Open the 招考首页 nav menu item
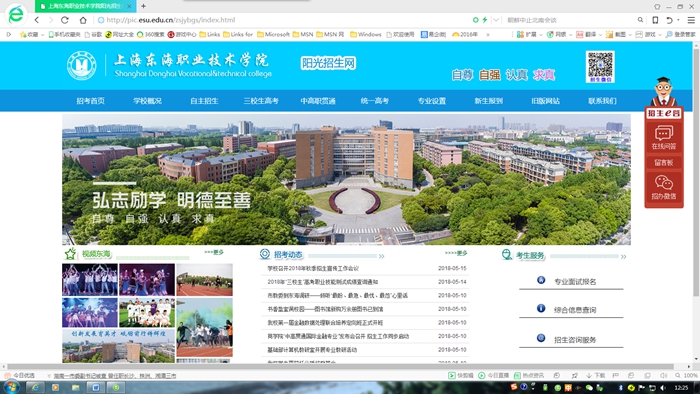This screenshot has width=700, height=394. click(x=90, y=101)
